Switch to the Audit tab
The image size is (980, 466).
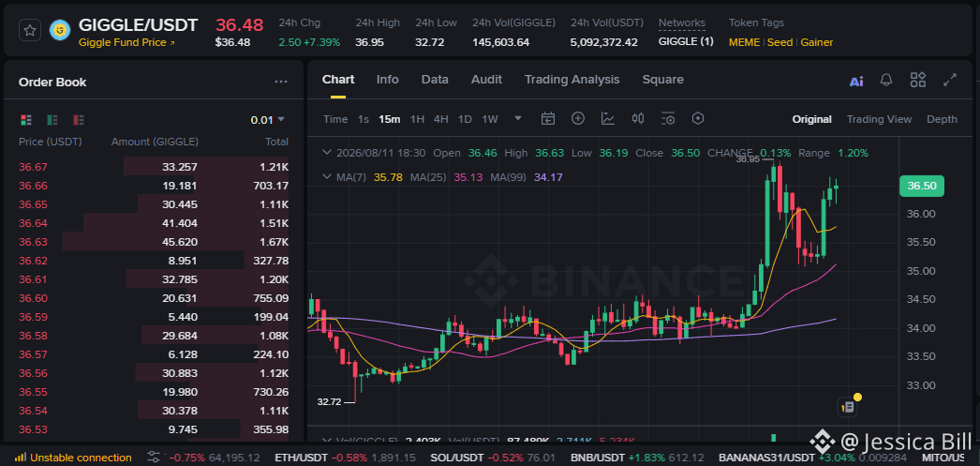pos(486,80)
